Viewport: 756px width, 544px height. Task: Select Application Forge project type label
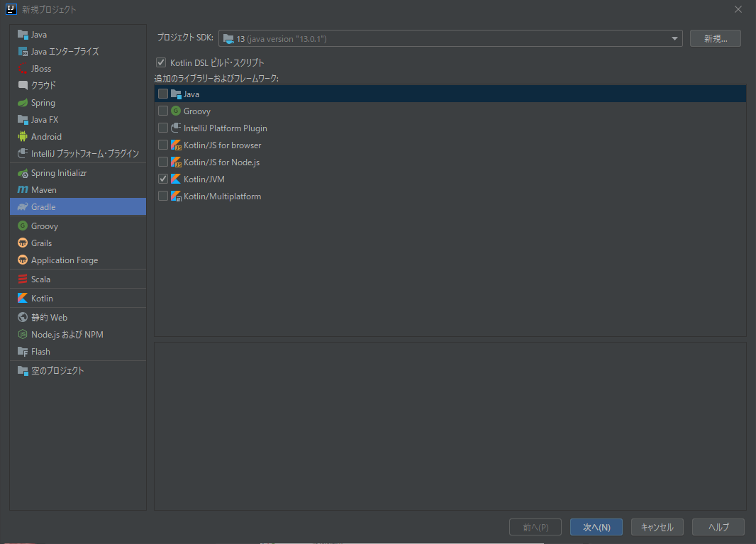(65, 260)
